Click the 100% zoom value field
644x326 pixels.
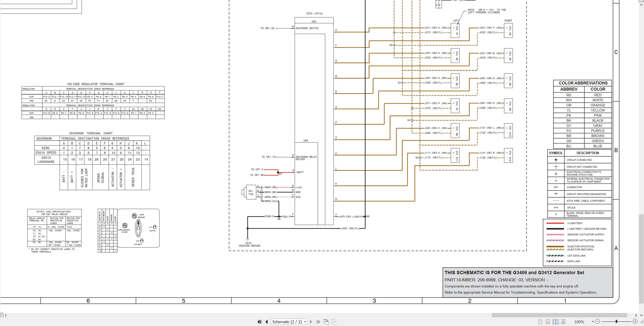click(579, 322)
